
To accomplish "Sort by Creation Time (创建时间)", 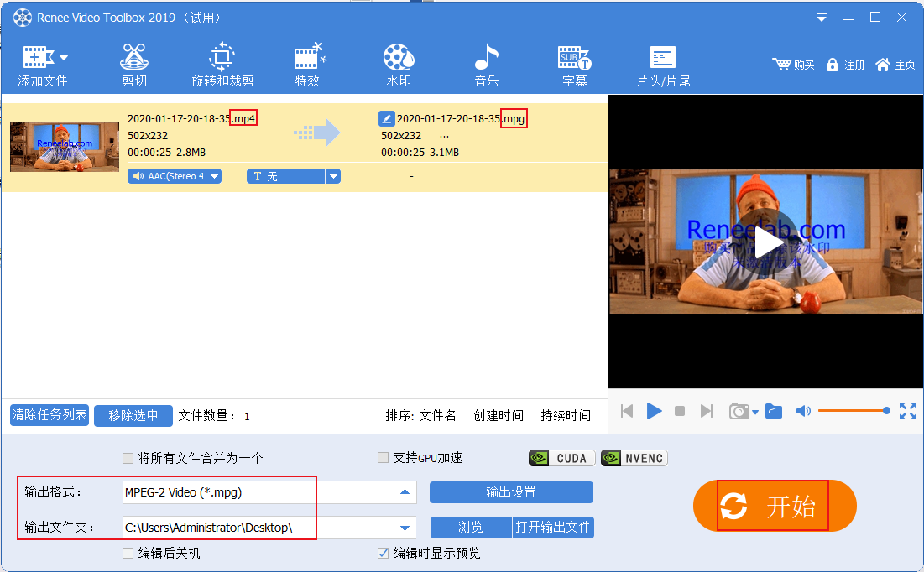I will click(499, 415).
